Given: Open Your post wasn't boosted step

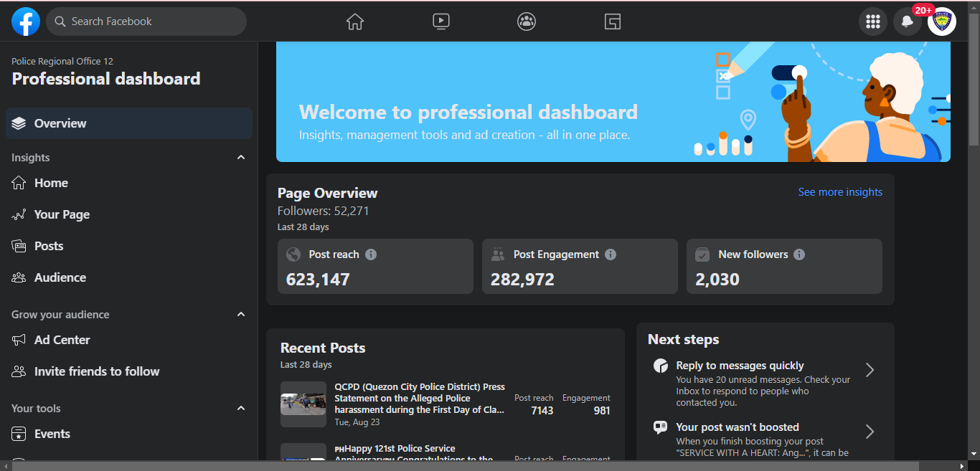Looking at the screenshot, I should point(765,439).
